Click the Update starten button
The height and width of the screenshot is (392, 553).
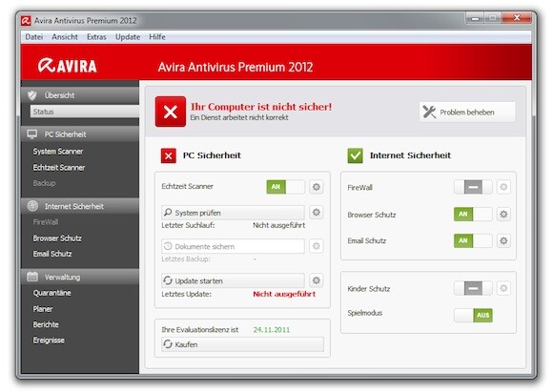point(233,280)
